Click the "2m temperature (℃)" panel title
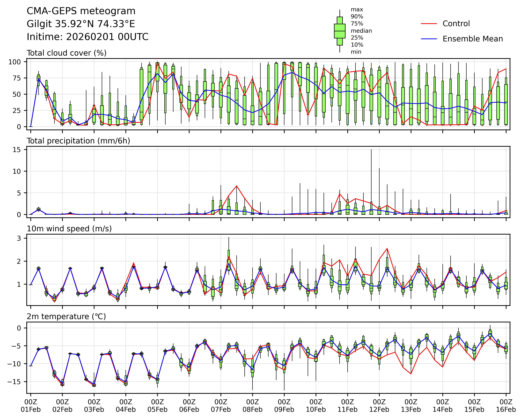Image resolution: width=523 pixels, height=420 pixels. 66,316
